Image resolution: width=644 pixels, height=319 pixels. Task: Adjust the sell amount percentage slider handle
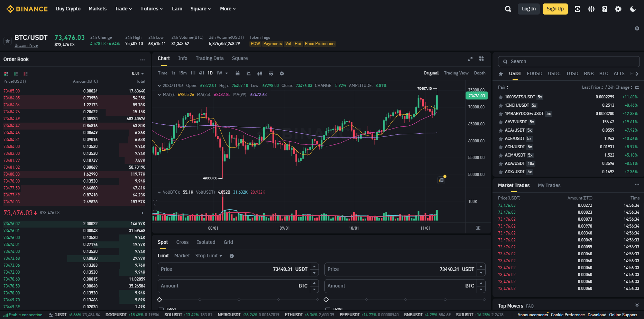tap(326, 300)
